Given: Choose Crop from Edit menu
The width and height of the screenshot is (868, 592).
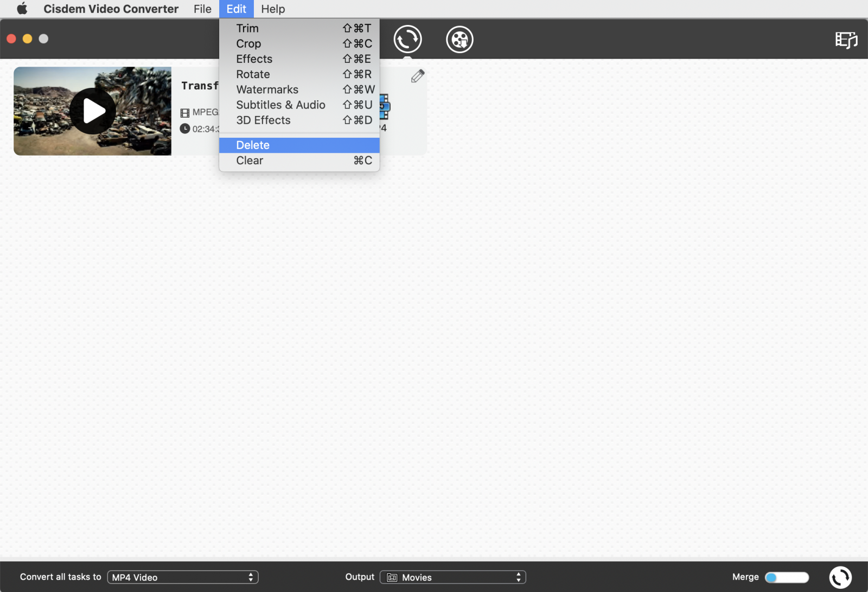Looking at the screenshot, I should pos(299,43).
